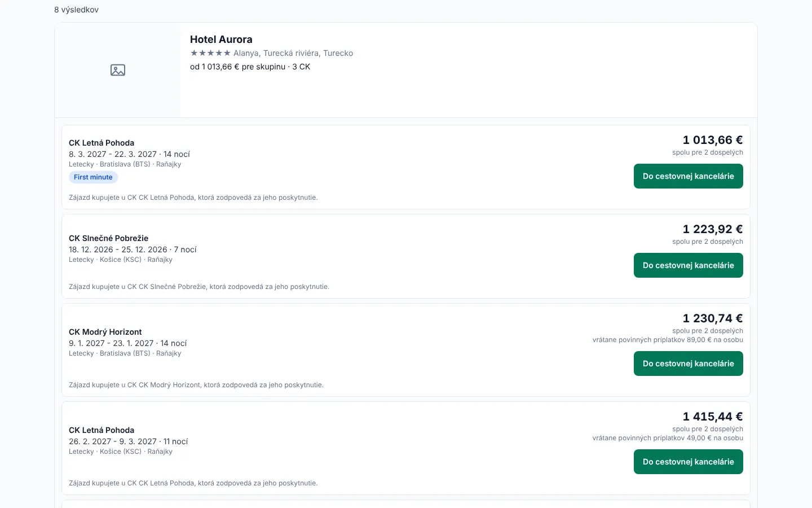Image resolution: width=812 pixels, height=508 pixels.
Task: Click 'od 1 013,66 € pre skupinu · 3 CK' summary
Action: (x=250, y=67)
